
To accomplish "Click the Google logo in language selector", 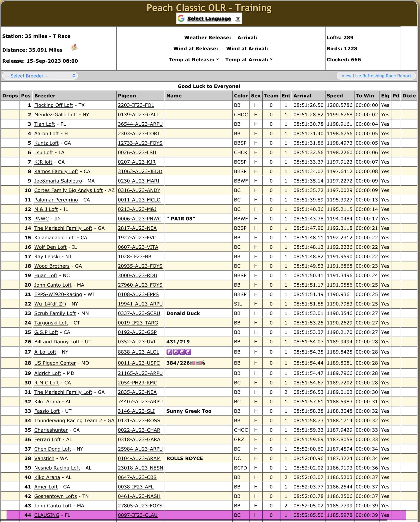I will click(181, 18).
